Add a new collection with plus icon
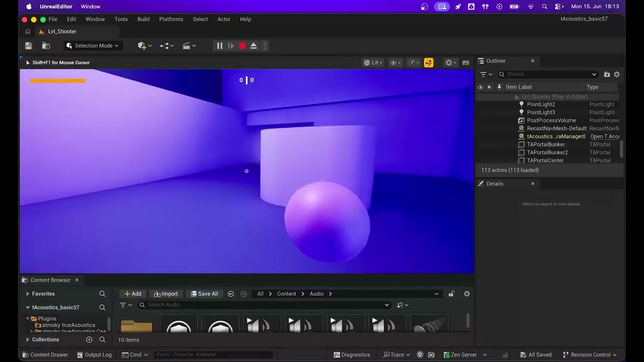This screenshot has height=362, width=644. click(x=89, y=340)
